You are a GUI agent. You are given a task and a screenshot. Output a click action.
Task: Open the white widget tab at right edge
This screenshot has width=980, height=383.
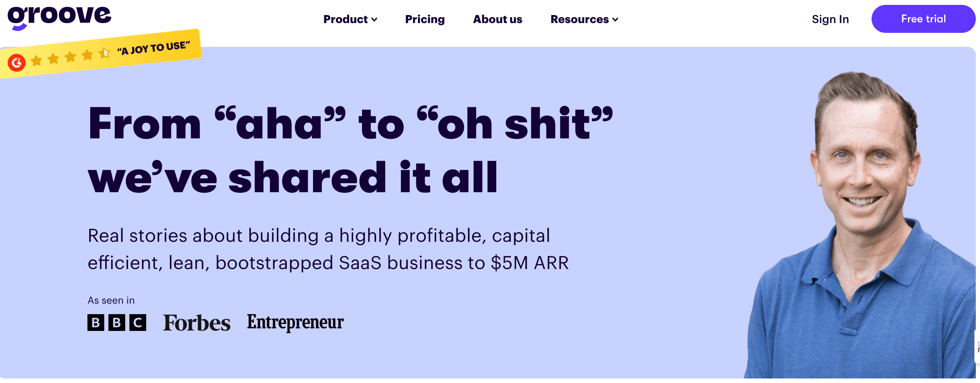point(977,347)
